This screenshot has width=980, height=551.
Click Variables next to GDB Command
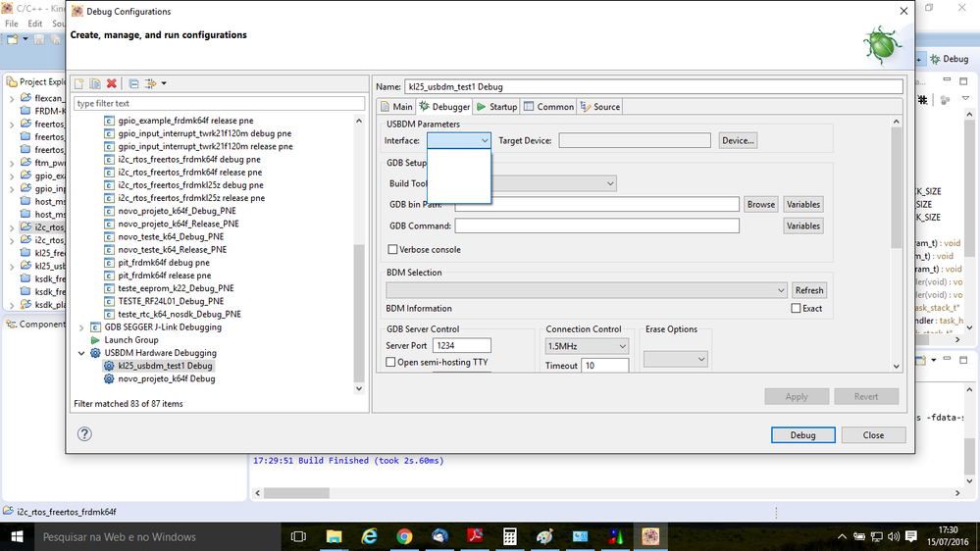point(803,225)
